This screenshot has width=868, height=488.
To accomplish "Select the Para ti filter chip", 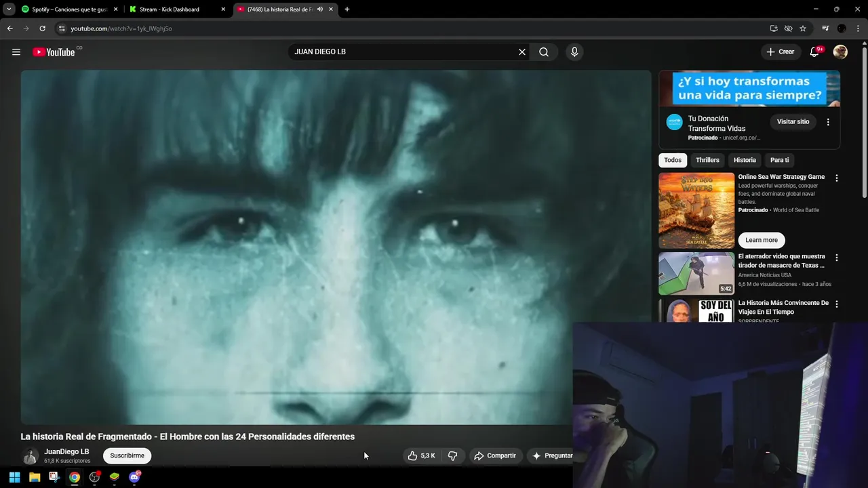I will coord(779,160).
